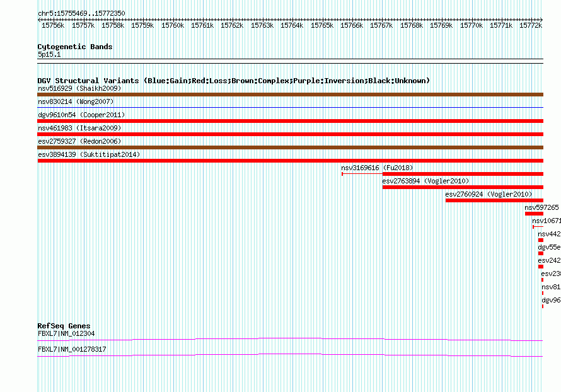
Task: Click the 15769k ruler tick label
Action: (x=441, y=25)
